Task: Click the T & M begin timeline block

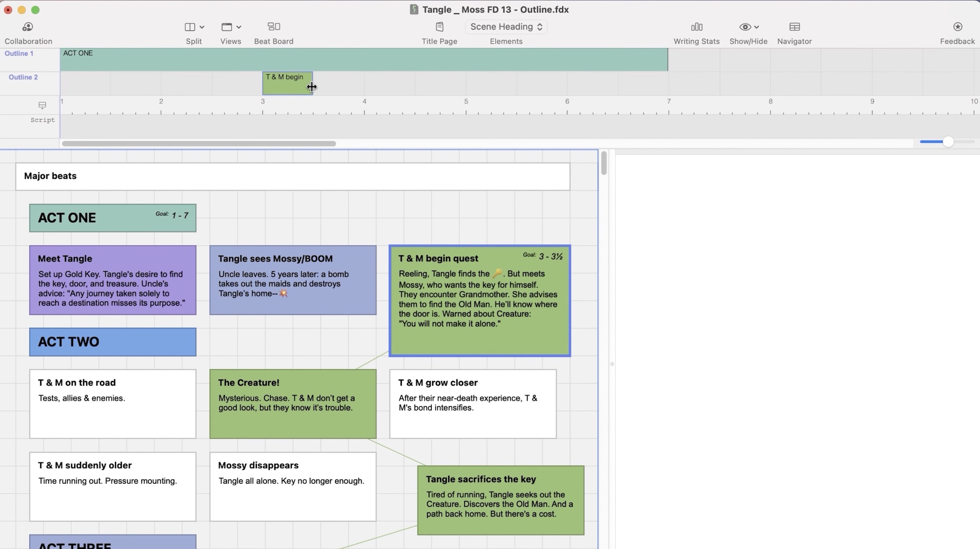Action: point(287,84)
